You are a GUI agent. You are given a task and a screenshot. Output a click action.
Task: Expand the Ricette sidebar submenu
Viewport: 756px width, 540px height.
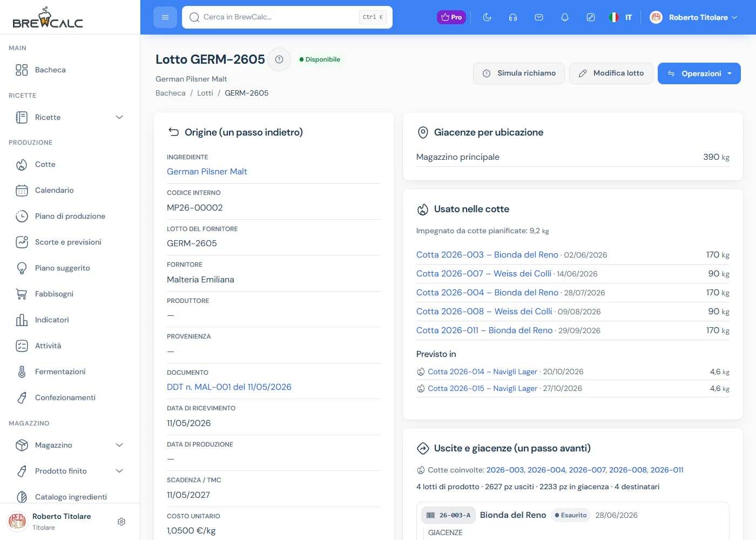[x=70, y=117]
